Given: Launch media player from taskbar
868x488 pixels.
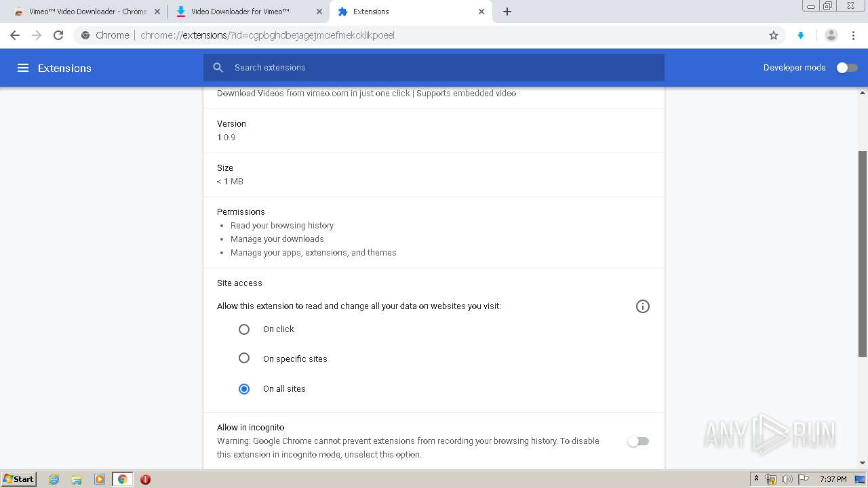Looking at the screenshot, I should 100,479.
